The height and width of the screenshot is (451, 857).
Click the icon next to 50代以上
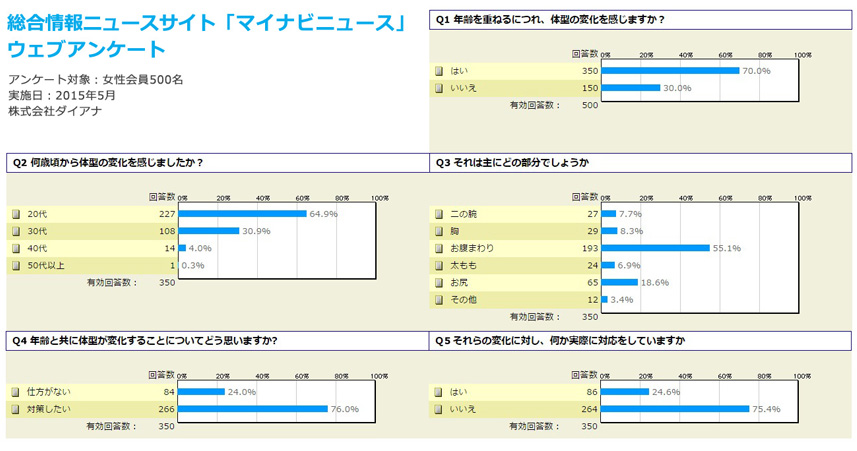(x=16, y=266)
